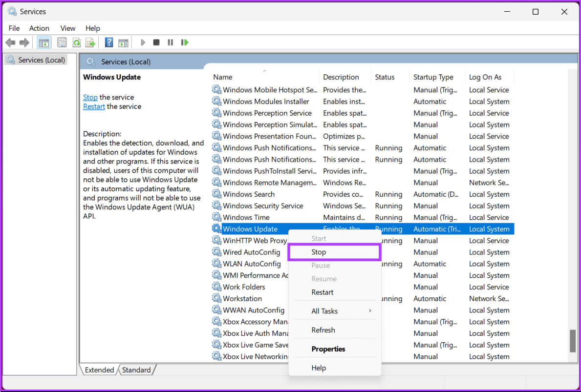Click gear icon of Work Folders row

point(216,287)
